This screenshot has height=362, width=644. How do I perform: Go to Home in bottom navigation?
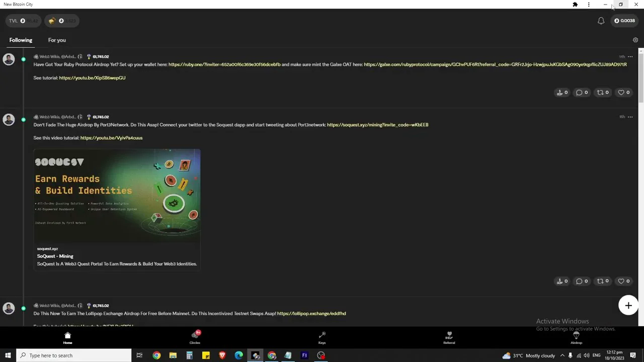[x=67, y=338]
